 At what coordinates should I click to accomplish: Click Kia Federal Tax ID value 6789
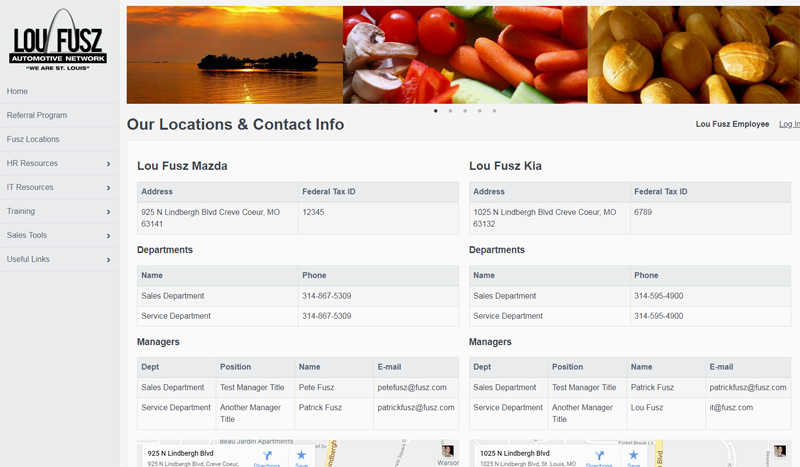tap(643, 212)
